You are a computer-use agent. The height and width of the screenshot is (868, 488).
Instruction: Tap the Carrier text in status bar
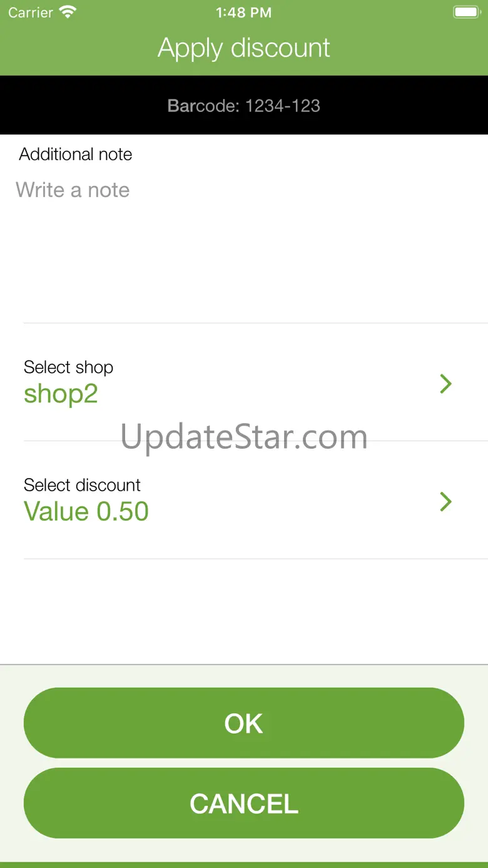(x=31, y=13)
